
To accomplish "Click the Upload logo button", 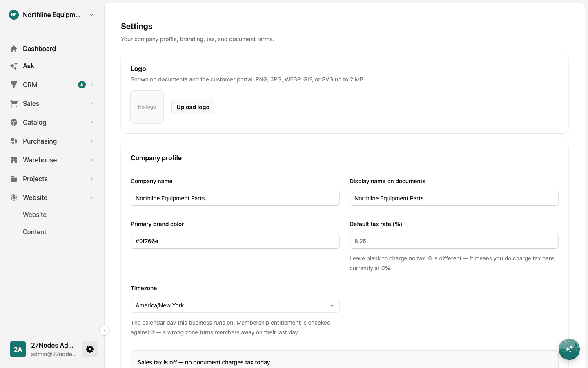I will coord(193,107).
